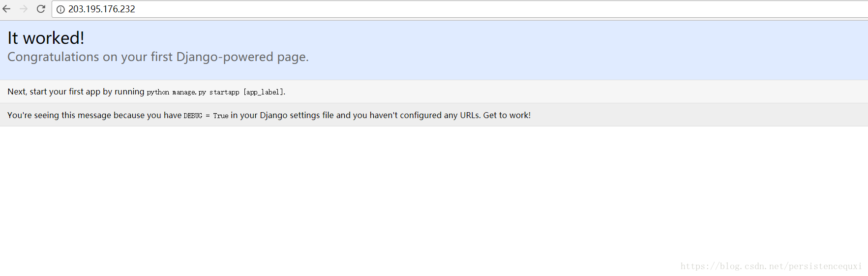The height and width of the screenshot is (276, 868).
Task: Click the "Congratulations on your first Django-powered page." subtitle
Action: [158, 57]
